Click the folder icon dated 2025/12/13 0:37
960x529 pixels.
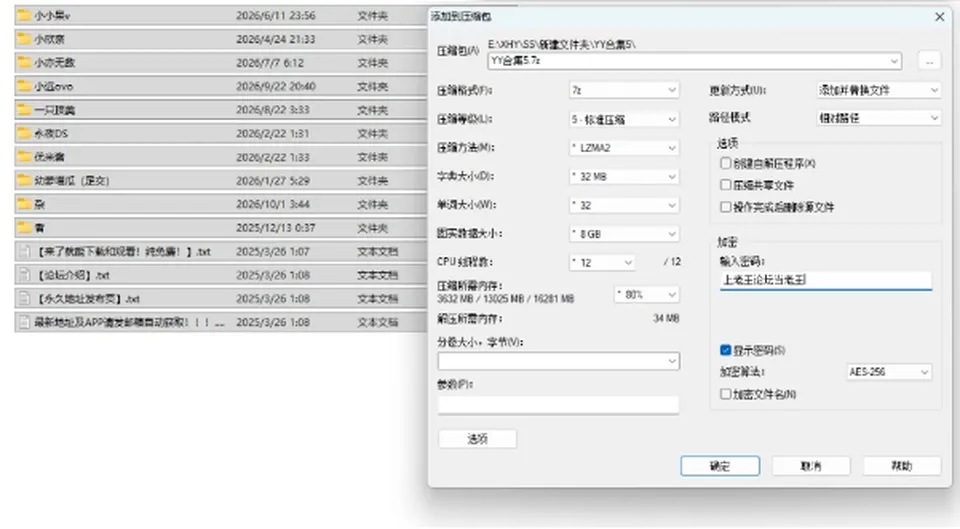(24, 228)
